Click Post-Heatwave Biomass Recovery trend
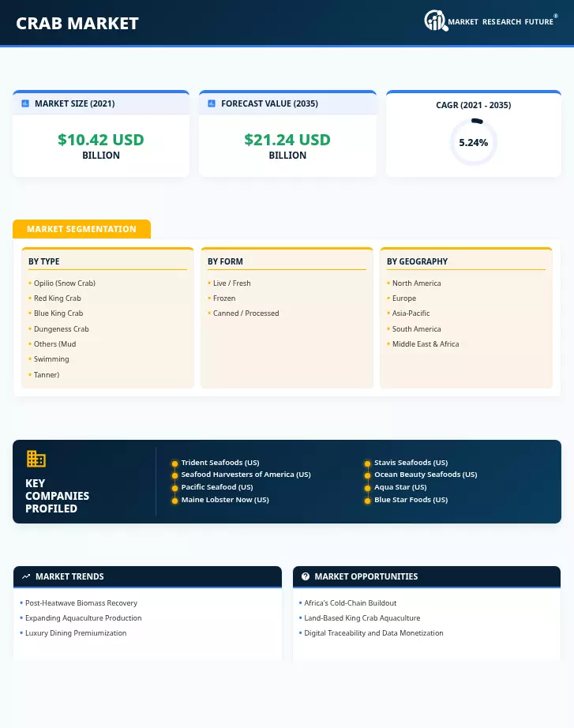 [81, 603]
